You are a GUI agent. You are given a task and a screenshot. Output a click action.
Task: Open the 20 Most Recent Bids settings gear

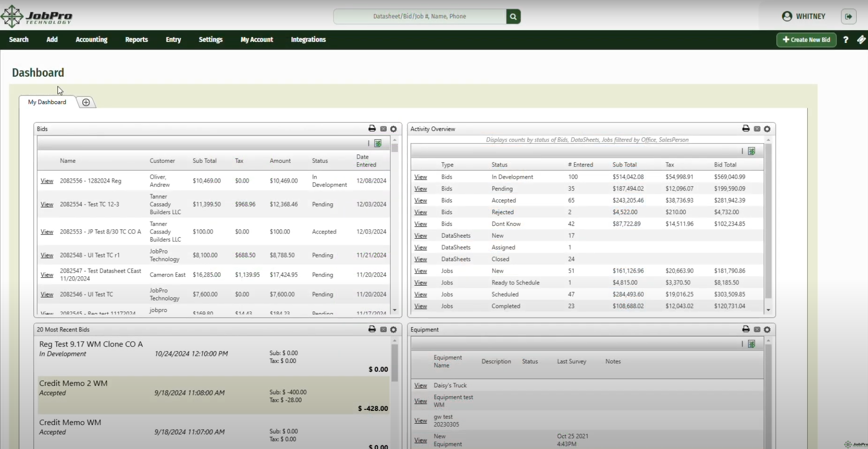click(393, 329)
